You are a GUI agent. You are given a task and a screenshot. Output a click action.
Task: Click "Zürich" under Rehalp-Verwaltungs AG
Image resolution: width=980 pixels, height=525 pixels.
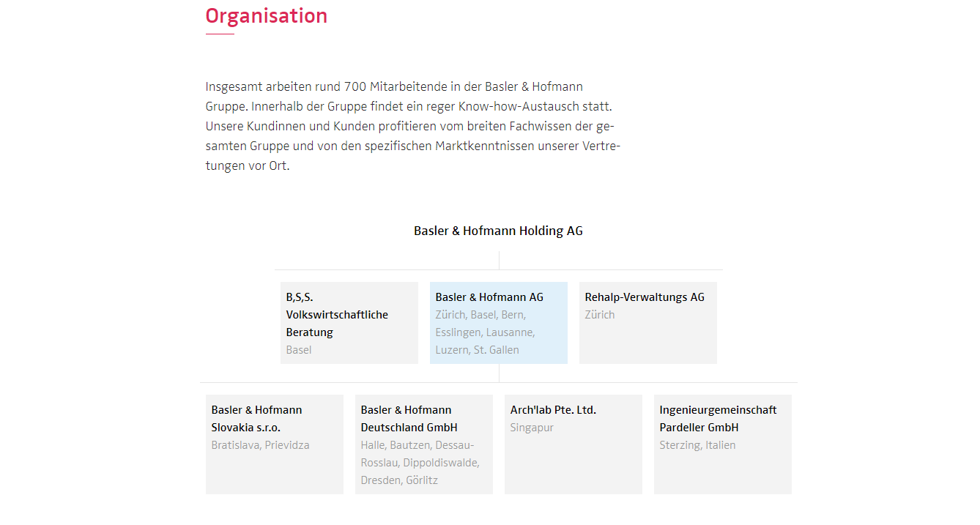pos(600,315)
